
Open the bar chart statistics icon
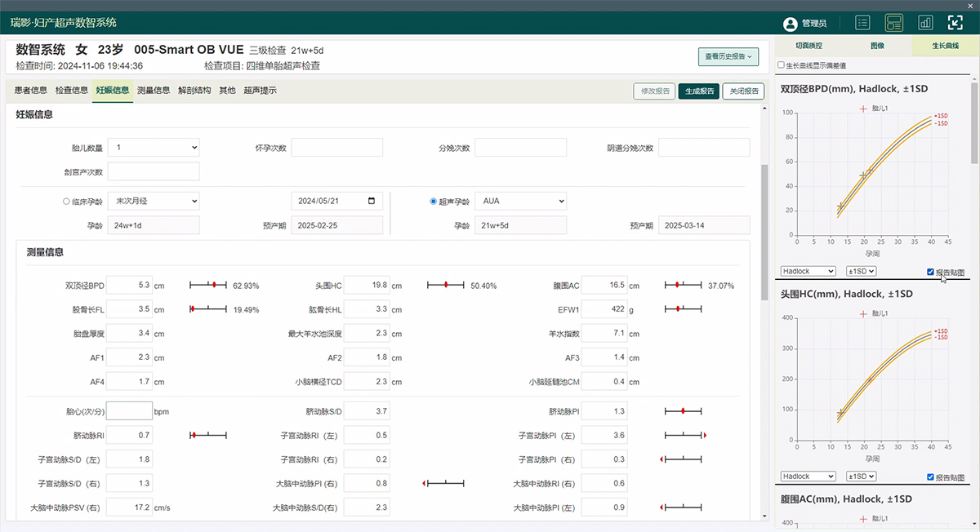coord(925,23)
